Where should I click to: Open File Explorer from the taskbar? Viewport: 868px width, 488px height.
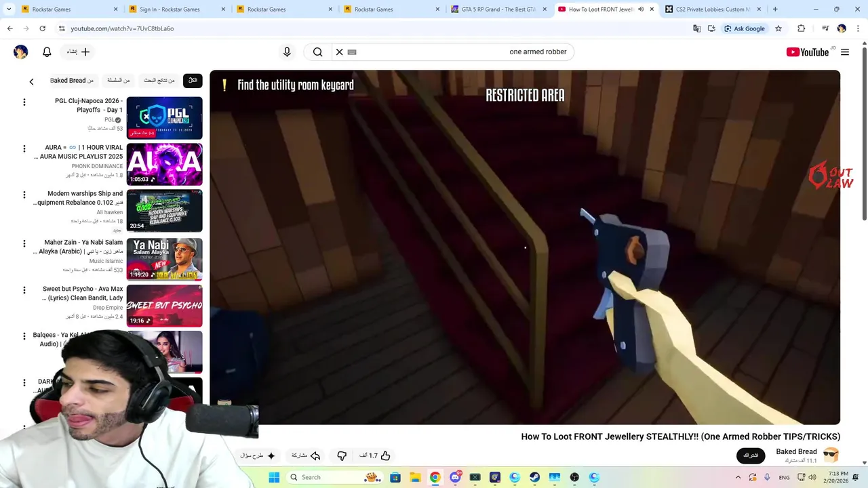tap(415, 477)
